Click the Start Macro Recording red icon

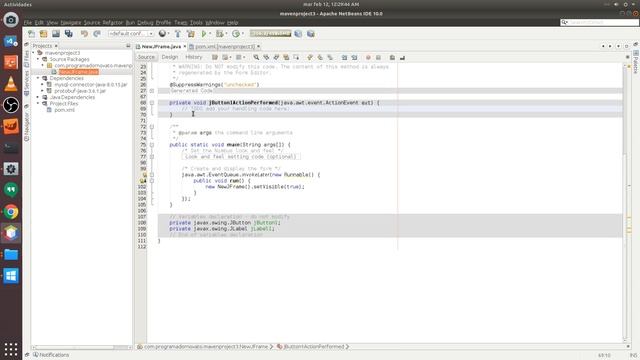pyautogui.click(x=368, y=58)
